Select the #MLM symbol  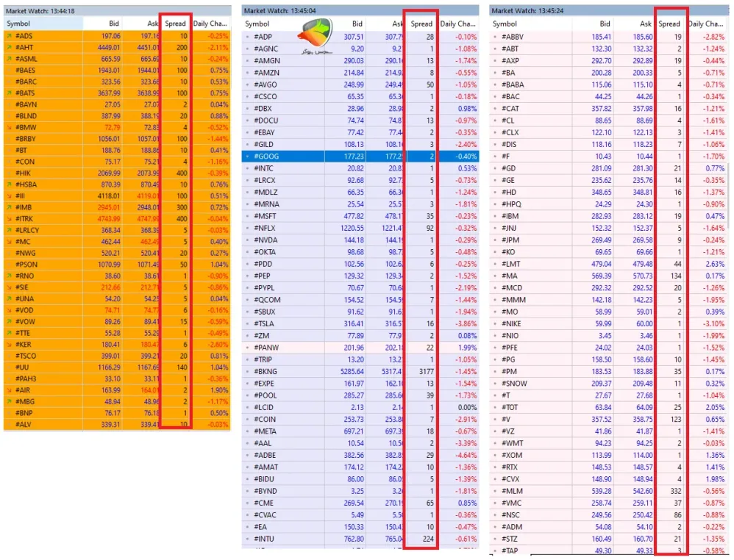pyautogui.click(x=512, y=491)
